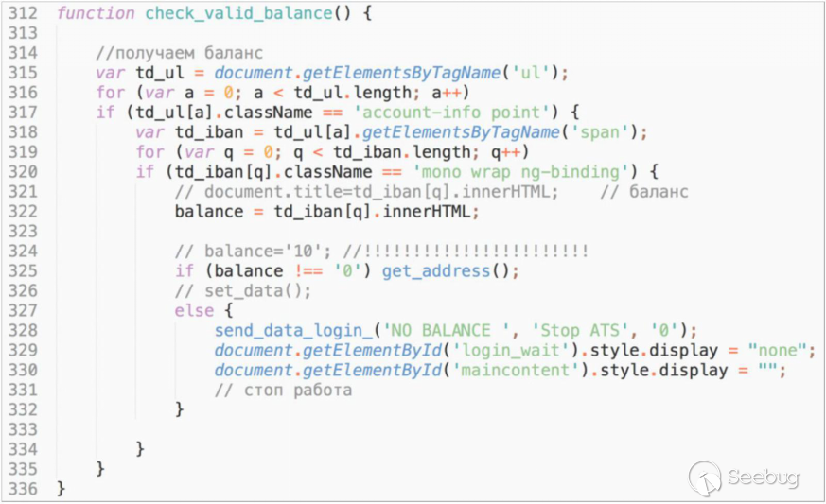
Task: Click the variable balance on line 322
Action: tap(209, 211)
